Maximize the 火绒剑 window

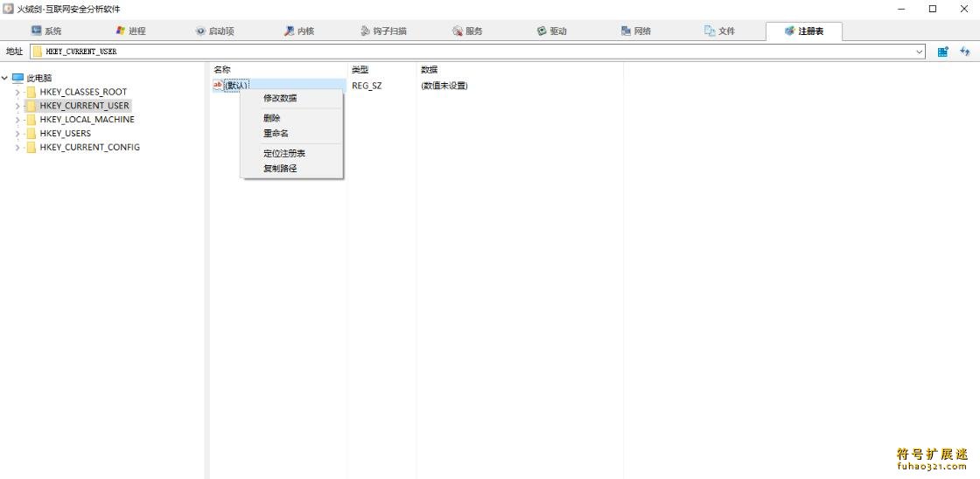point(933,9)
